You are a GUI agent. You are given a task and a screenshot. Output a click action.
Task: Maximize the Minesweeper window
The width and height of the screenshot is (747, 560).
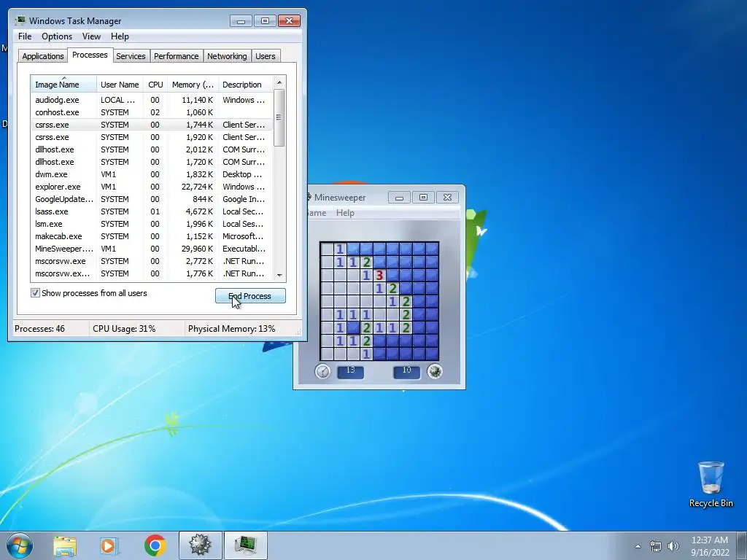point(423,197)
